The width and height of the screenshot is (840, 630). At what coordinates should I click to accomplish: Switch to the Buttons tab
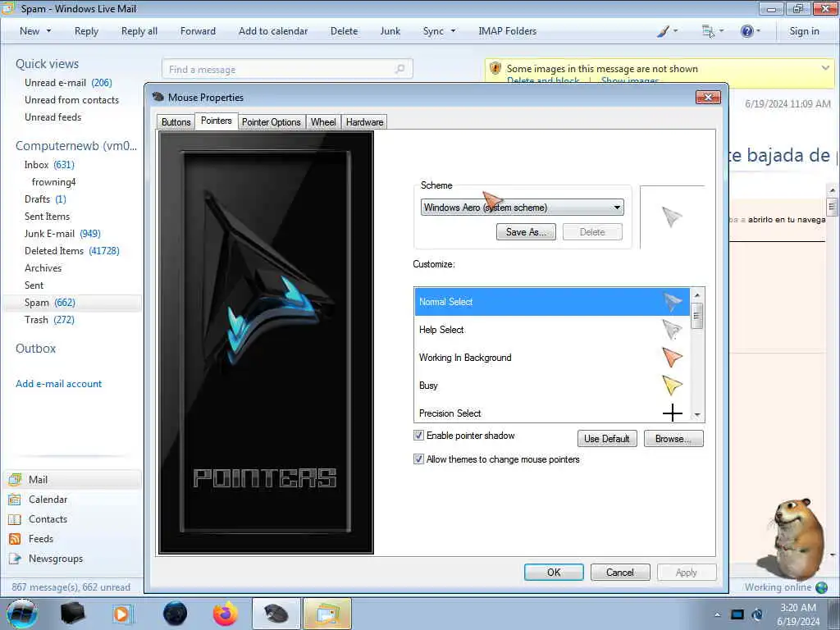pos(176,122)
